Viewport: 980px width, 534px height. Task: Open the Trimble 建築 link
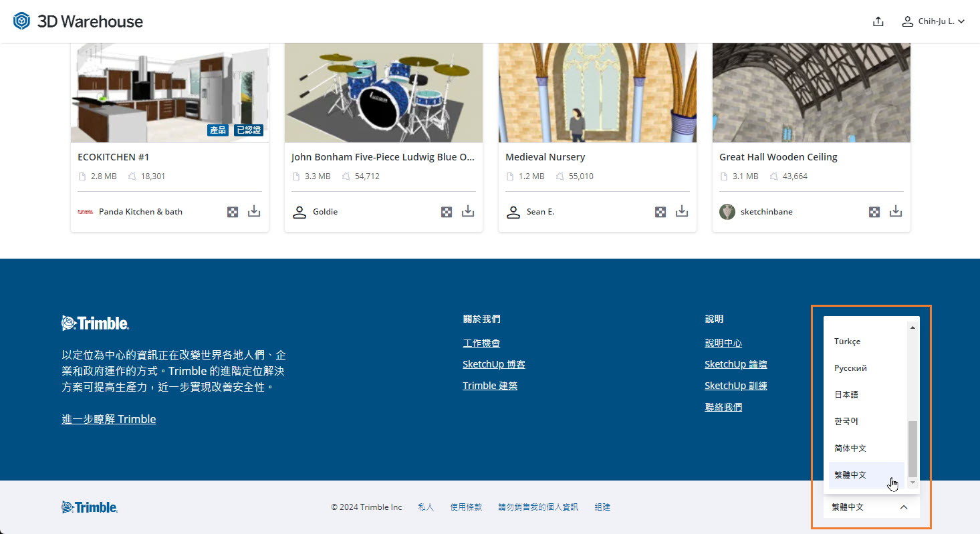click(x=490, y=386)
